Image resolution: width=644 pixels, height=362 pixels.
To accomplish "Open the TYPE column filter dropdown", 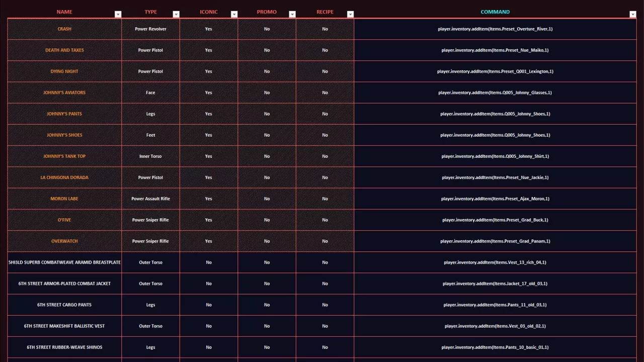I will click(176, 14).
